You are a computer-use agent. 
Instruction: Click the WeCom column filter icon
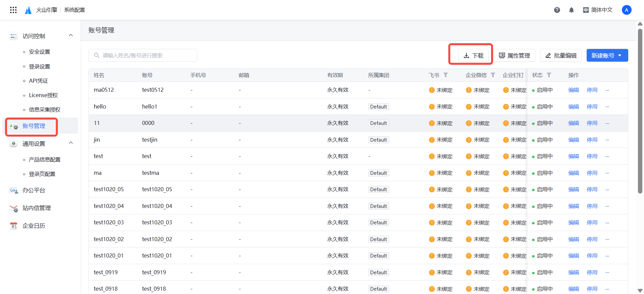(493, 75)
